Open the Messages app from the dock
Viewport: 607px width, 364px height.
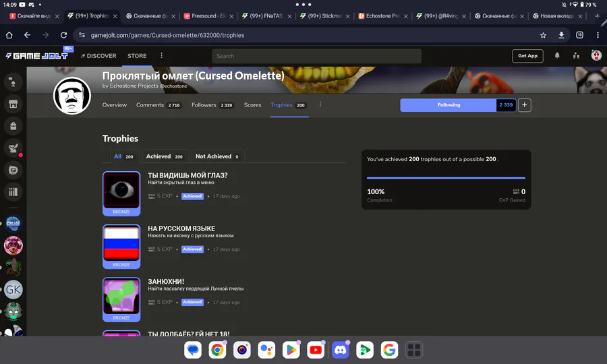(x=193, y=350)
